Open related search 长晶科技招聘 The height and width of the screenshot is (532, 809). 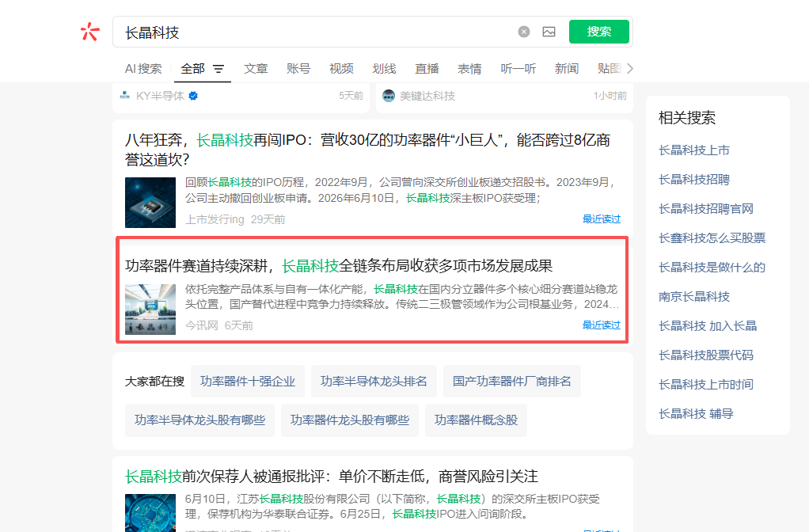pos(694,180)
